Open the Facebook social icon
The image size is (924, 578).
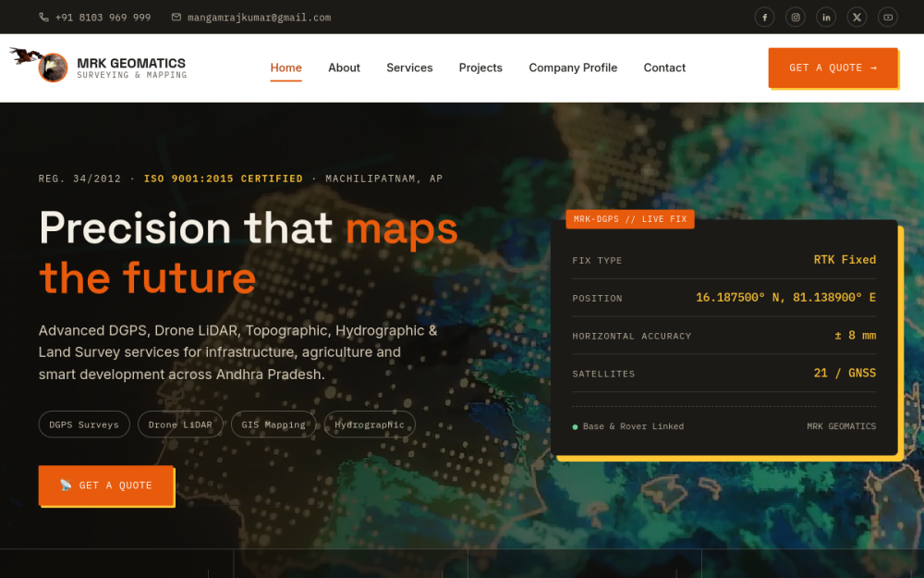[764, 17]
